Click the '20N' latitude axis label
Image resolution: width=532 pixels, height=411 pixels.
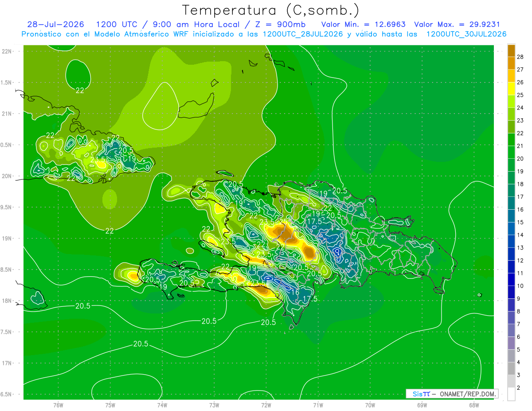(x=8, y=176)
